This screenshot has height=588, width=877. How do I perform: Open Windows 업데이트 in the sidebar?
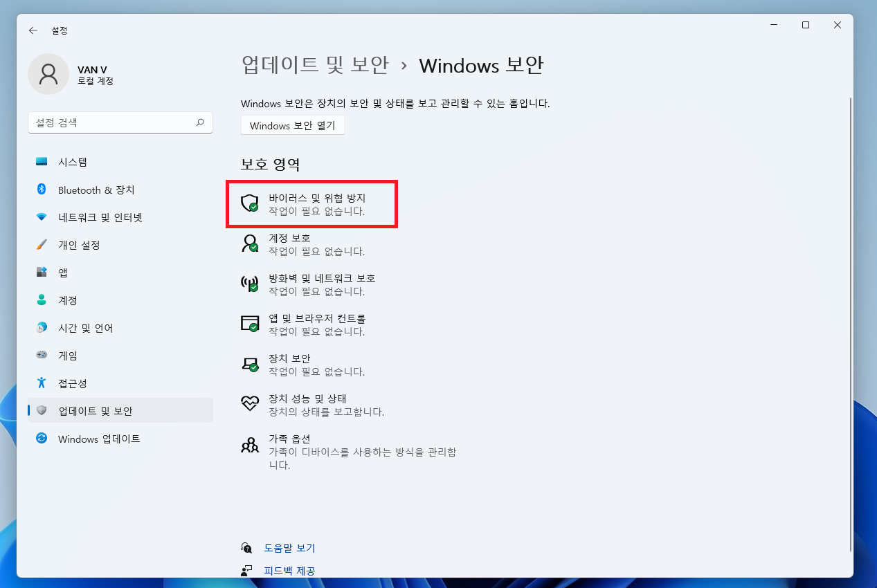[120, 439]
